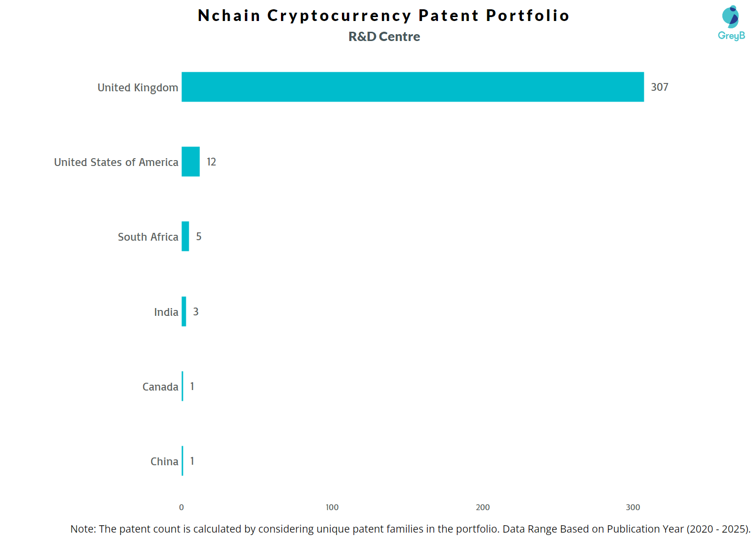This screenshot has width=756, height=537.
Task: Click the patent count note text
Action: (410, 529)
